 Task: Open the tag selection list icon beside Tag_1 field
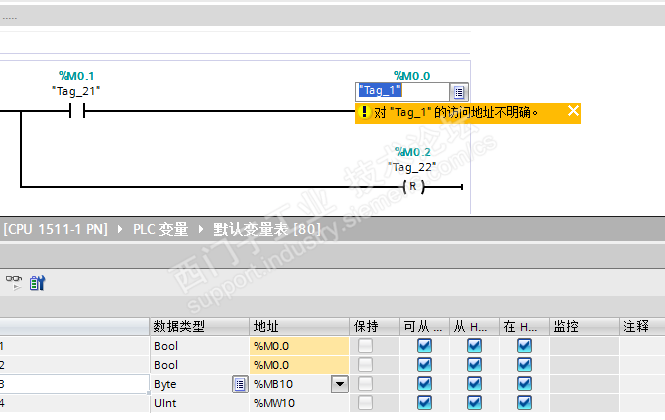[x=459, y=92]
